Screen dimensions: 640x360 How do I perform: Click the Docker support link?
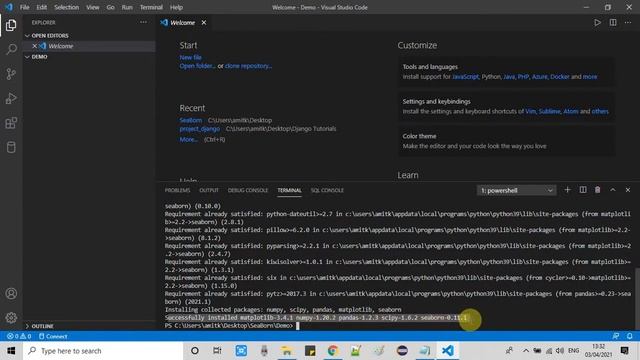click(x=560, y=77)
